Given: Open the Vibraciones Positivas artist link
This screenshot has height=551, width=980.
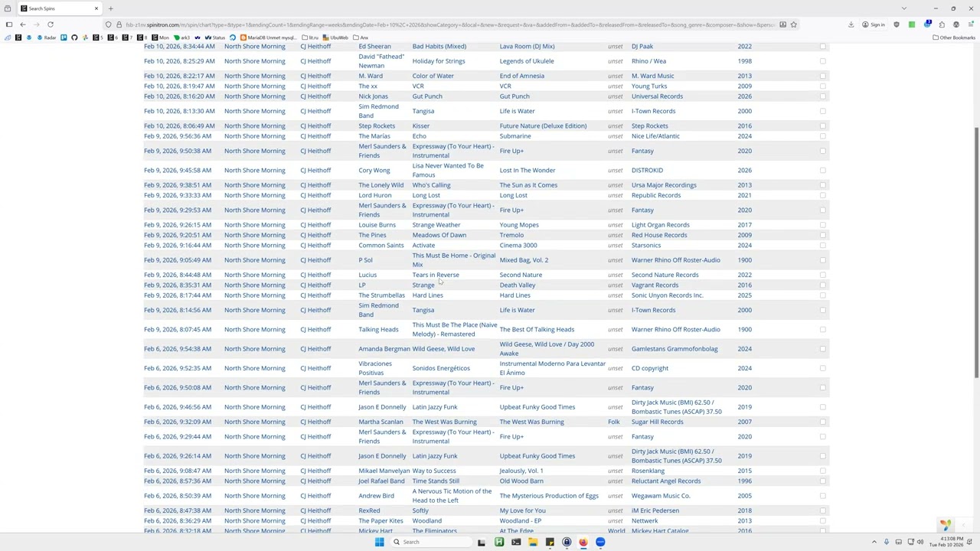Looking at the screenshot, I should (x=375, y=368).
